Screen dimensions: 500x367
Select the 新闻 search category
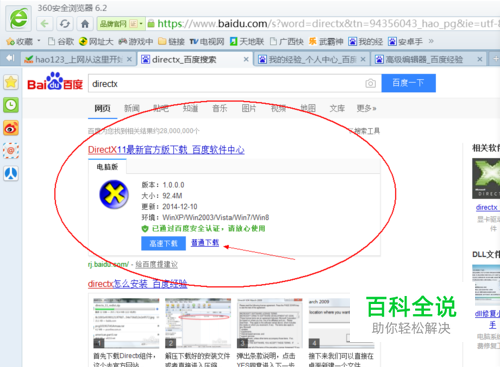(132, 108)
